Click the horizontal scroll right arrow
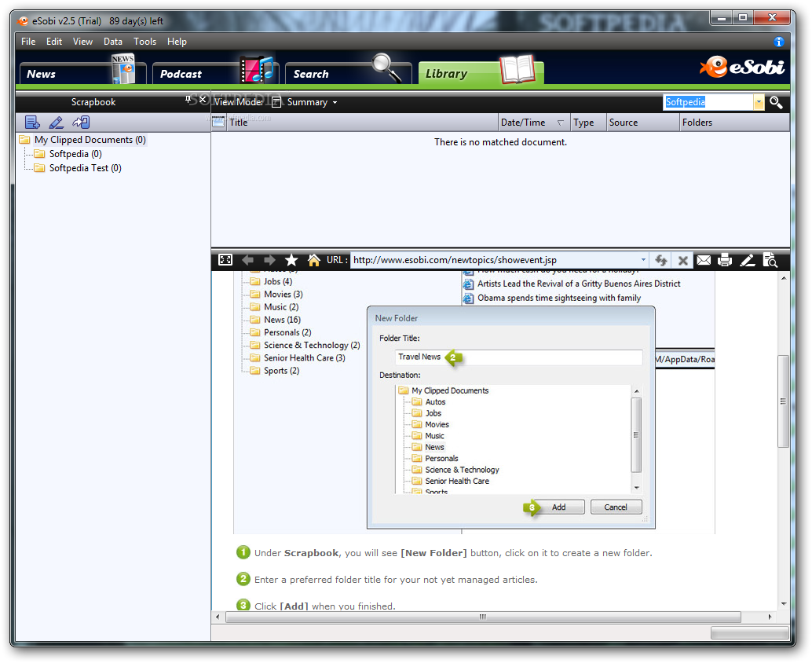812x663 pixels. 770,617
